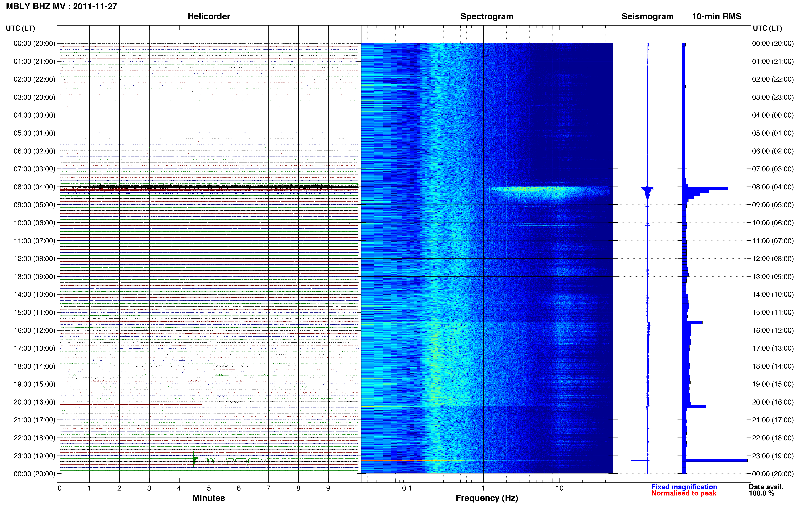Click the seismogram horizontal spike after 23:00
This screenshot has width=812, height=508.
(647, 460)
